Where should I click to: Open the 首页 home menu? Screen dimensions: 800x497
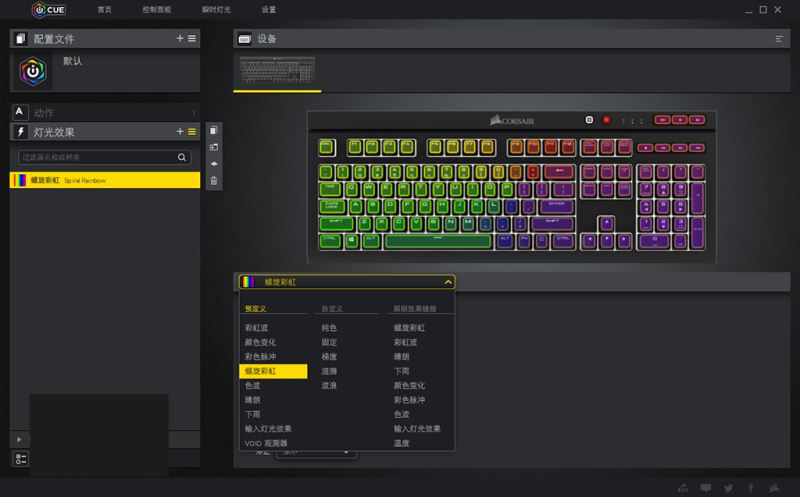point(105,10)
